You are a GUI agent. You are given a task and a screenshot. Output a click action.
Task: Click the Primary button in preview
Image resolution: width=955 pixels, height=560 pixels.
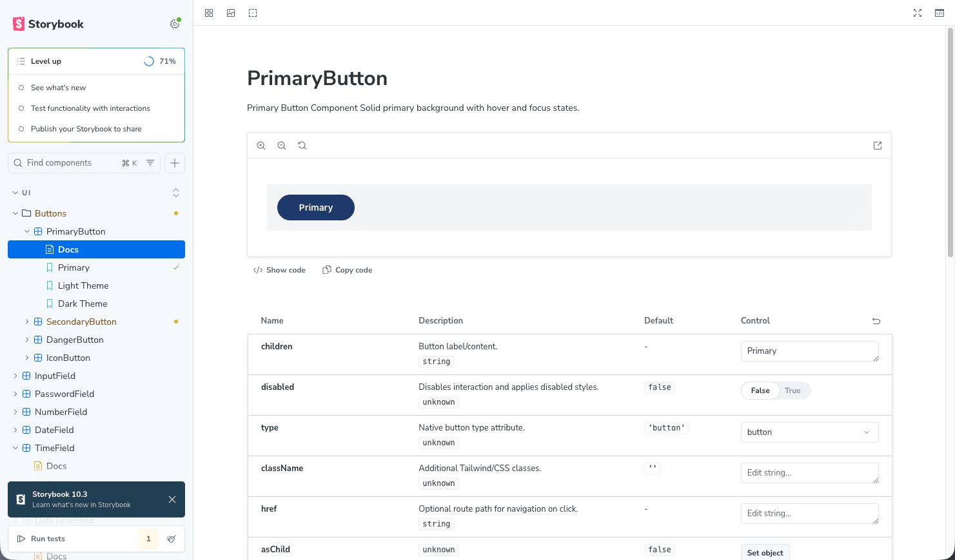pos(316,208)
